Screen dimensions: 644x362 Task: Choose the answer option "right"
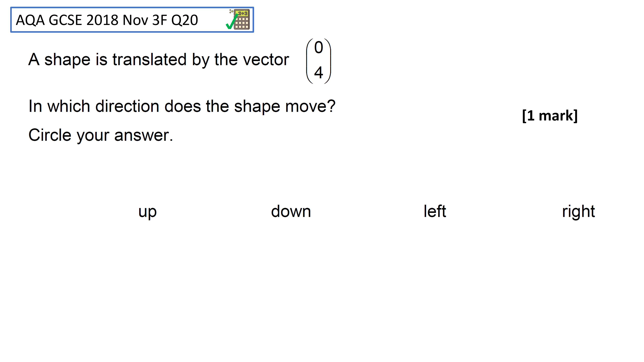click(578, 212)
